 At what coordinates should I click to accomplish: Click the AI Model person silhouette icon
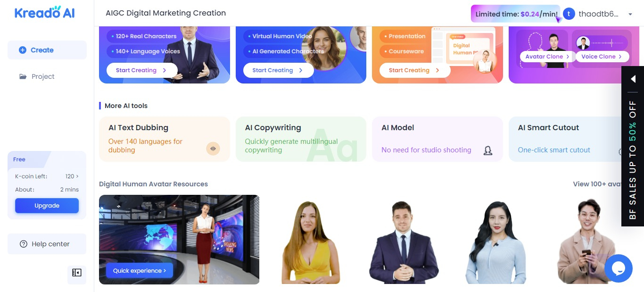point(488,150)
